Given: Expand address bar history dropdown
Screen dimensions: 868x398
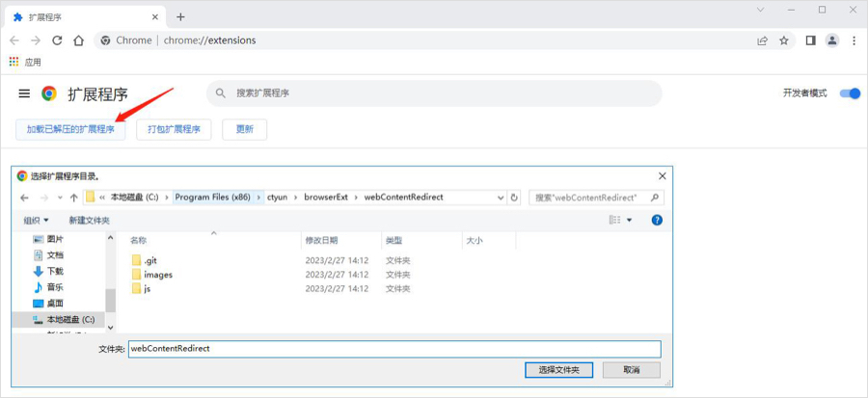Looking at the screenshot, I should [x=501, y=198].
